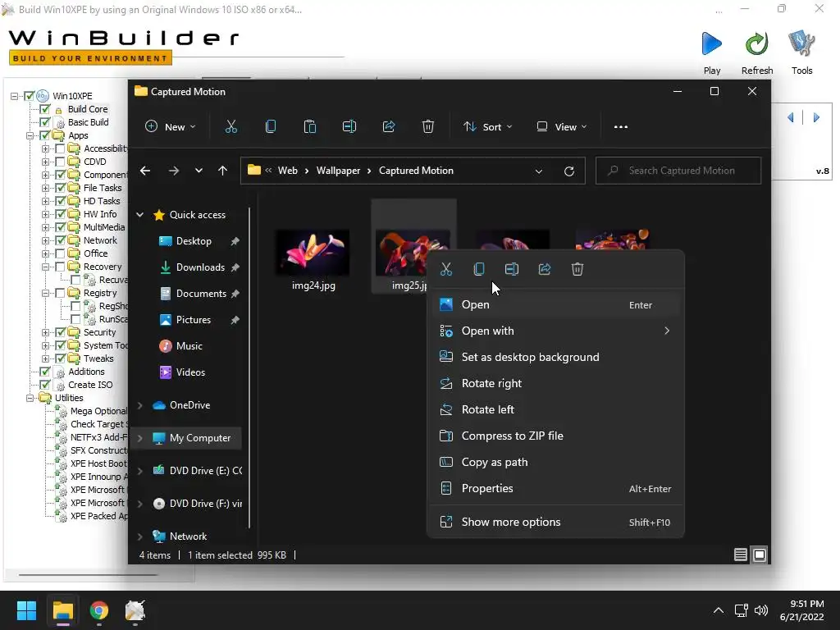Screen dimensions: 840x630
Task: Collapse the Utilities tree node
Action: pyautogui.click(x=30, y=398)
